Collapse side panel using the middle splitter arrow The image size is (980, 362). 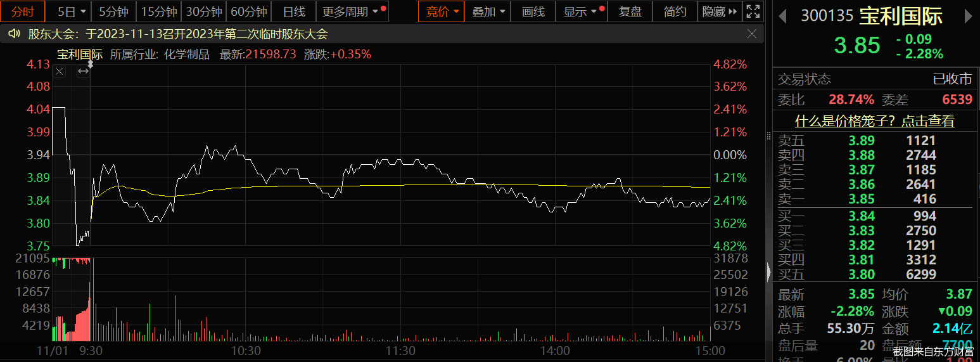click(x=769, y=273)
